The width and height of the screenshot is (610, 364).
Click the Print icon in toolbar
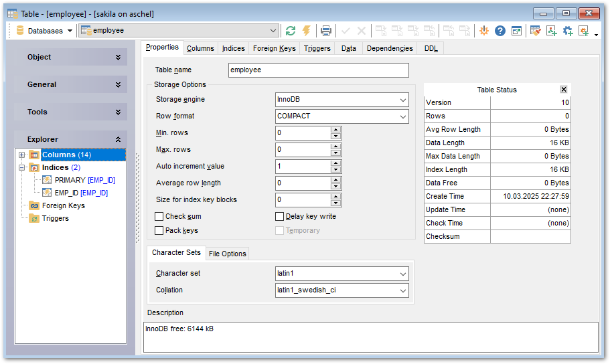(326, 31)
